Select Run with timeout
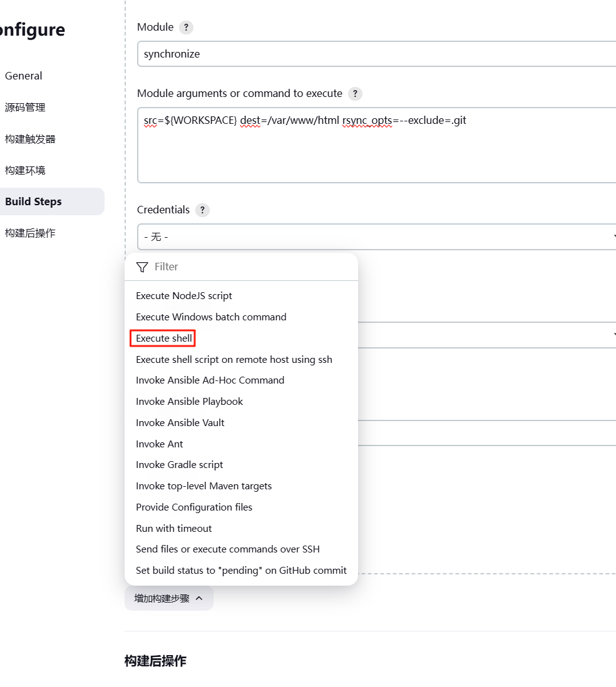 click(173, 529)
